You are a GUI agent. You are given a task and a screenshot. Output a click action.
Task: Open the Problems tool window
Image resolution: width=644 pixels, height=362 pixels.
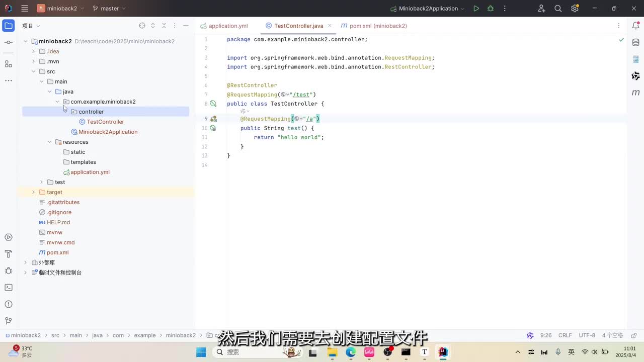coord(9,304)
